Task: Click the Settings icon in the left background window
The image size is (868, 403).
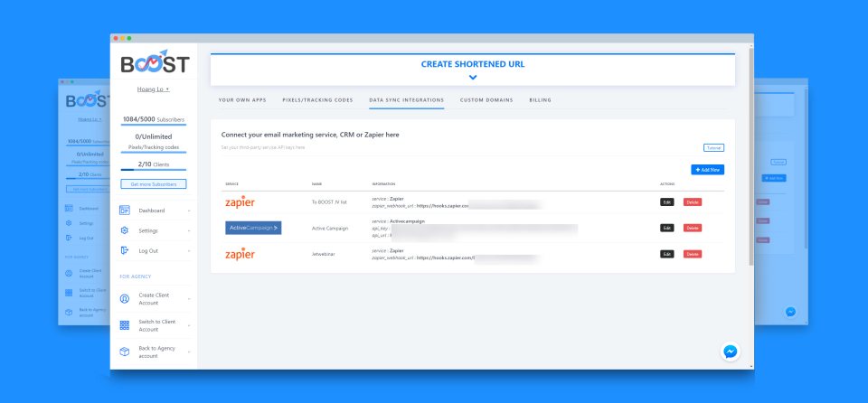Action: click(69, 223)
